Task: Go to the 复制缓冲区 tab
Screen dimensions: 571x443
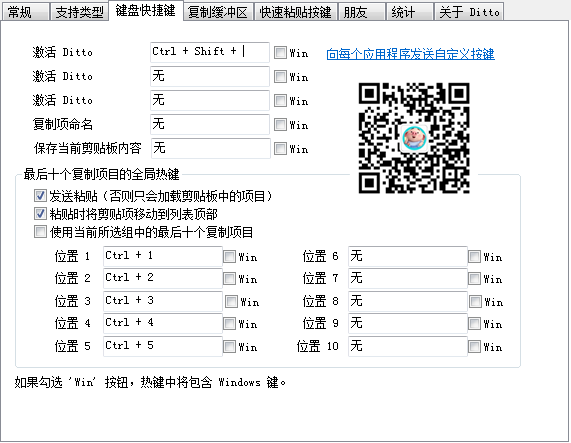Action: pyautogui.click(x=218, y=12)
